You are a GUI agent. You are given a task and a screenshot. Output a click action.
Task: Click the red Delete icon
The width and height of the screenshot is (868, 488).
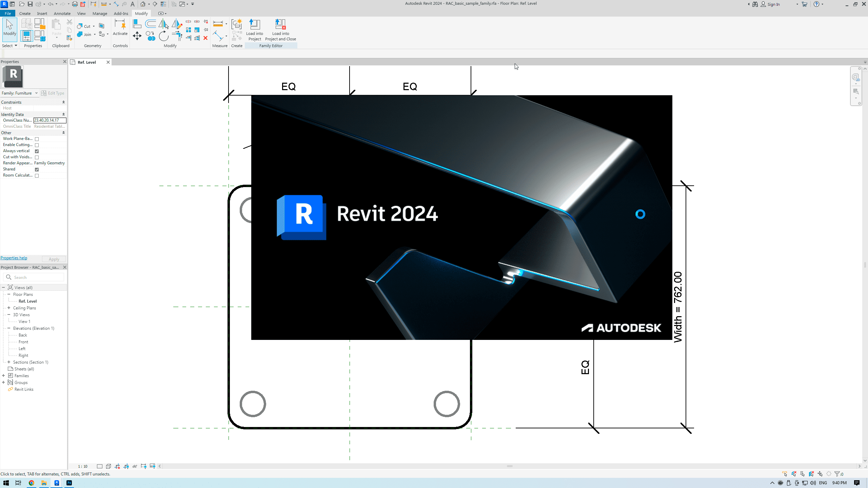coord(205,38)
